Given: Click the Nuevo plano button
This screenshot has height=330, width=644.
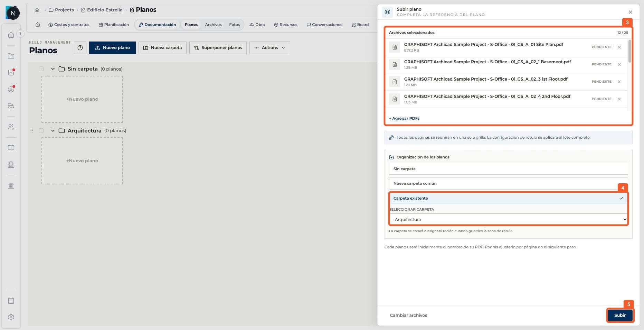Looking at the screenshot, I should point(112,48).
